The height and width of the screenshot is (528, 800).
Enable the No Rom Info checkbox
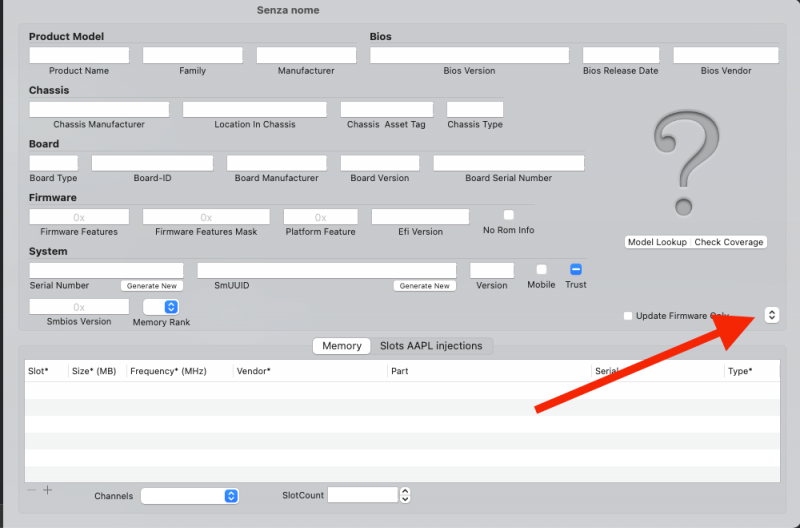click(509, 215)
